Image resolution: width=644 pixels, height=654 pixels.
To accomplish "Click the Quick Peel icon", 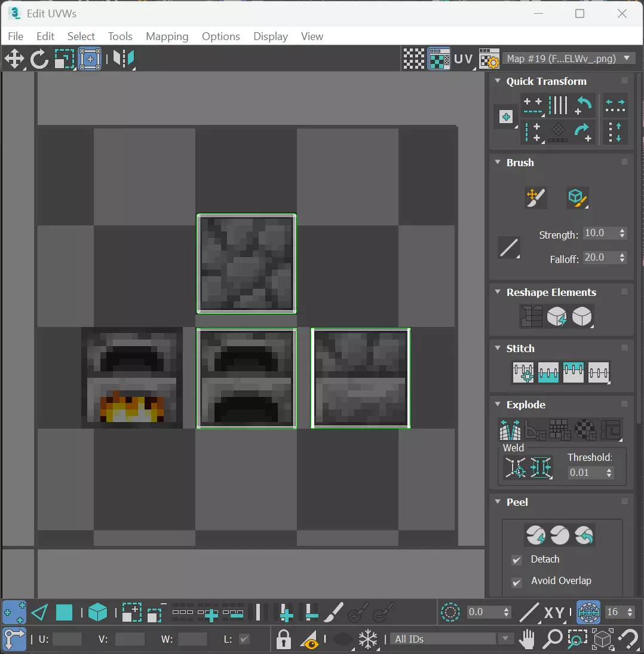I will coord(536,535).
